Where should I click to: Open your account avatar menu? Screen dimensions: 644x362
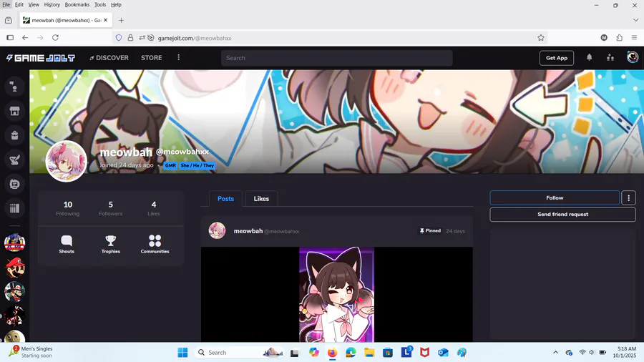click(633, 57)
